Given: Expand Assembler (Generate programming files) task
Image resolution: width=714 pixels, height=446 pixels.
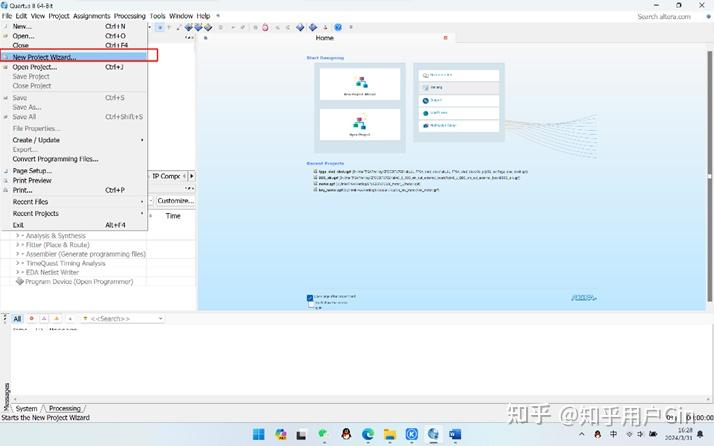Looking at the screenshot, I should click(18, 254).
